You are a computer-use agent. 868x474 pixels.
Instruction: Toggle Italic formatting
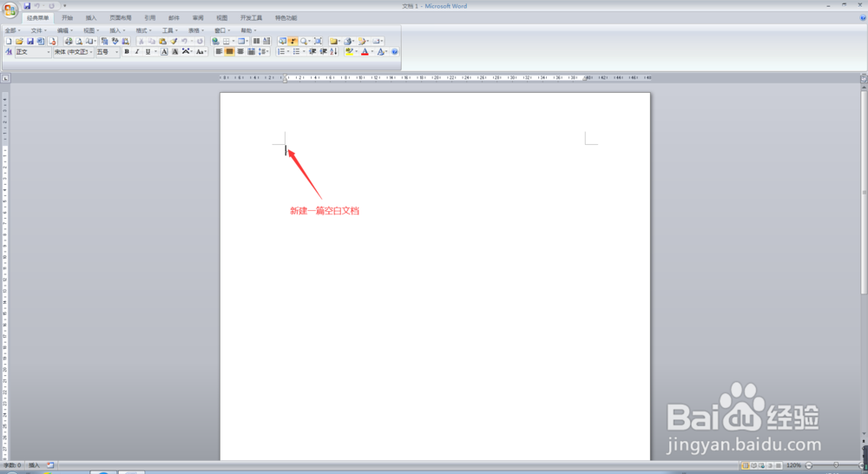tap(137, 51)
